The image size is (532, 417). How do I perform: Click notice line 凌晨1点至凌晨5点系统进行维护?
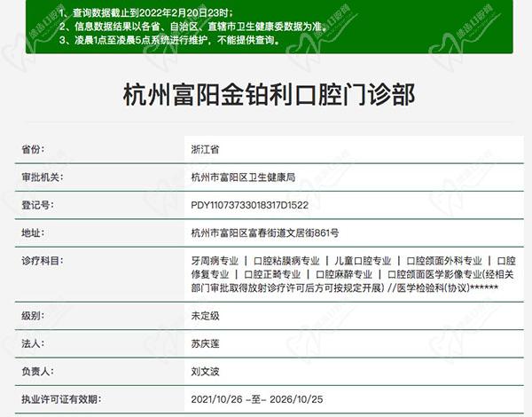click(141, 40)
